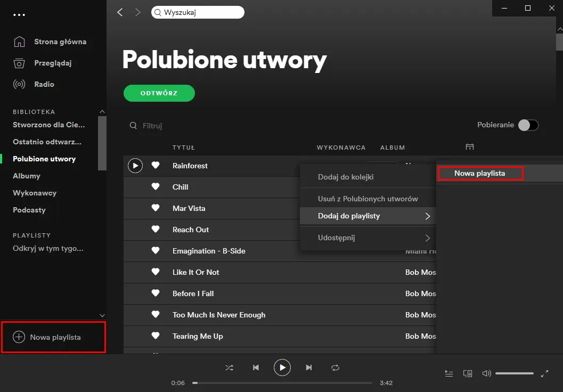Click the search magnifier in the Filtruj field
The image size is (563, 392).
133,126
